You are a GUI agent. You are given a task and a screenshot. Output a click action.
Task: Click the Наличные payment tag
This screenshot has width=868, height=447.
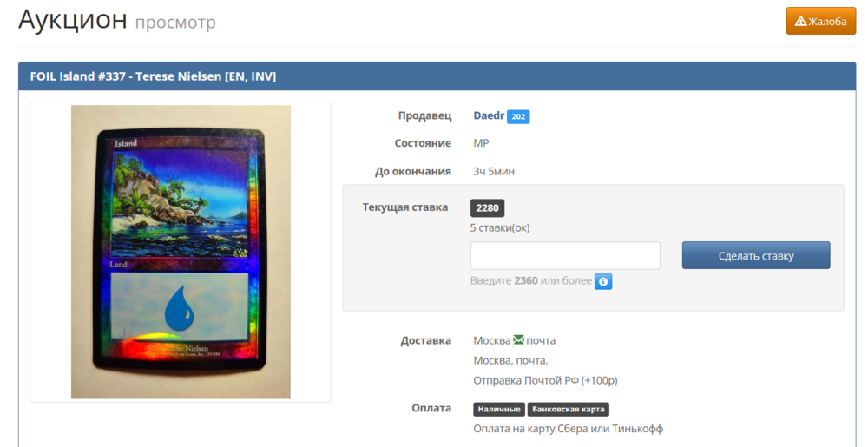[x=499, y=410]
